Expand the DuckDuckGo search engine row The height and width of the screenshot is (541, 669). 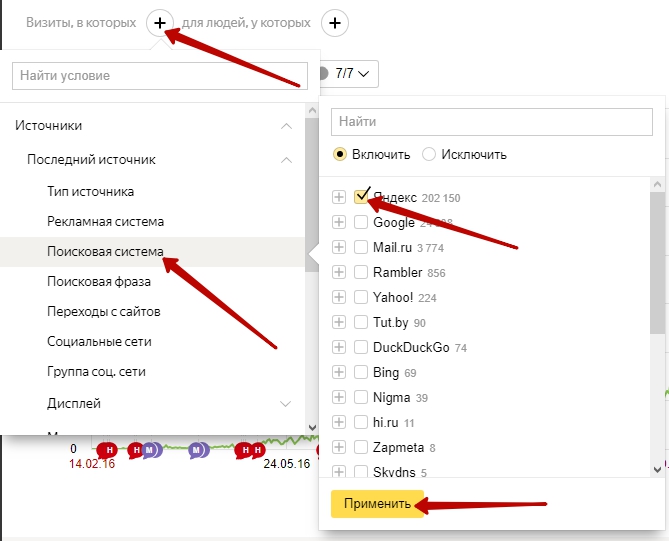click(339, 347)
